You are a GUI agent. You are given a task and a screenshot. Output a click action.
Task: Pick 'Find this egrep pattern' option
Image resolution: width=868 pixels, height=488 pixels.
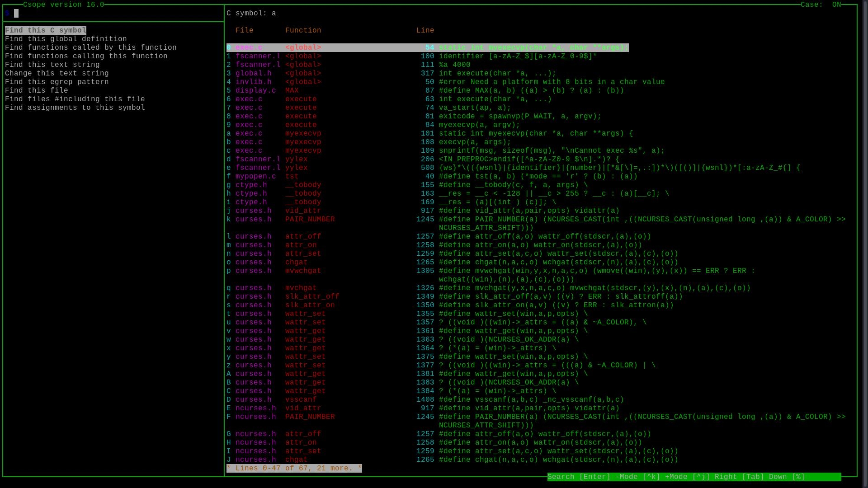pos(57,82)
